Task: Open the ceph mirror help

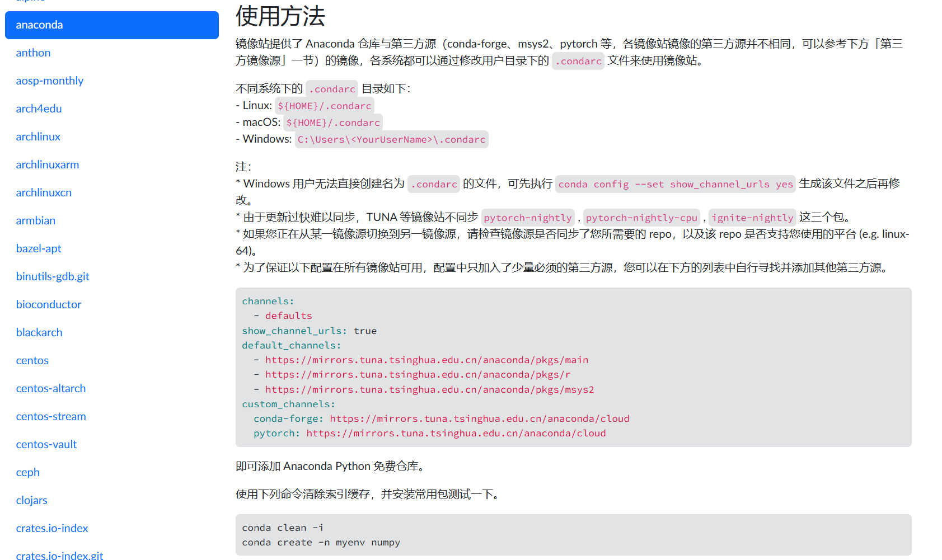Action: 27,473
